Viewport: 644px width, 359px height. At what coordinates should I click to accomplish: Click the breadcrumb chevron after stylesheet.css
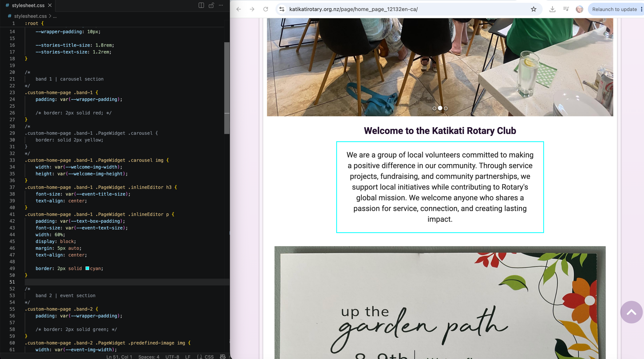point(50,16)
